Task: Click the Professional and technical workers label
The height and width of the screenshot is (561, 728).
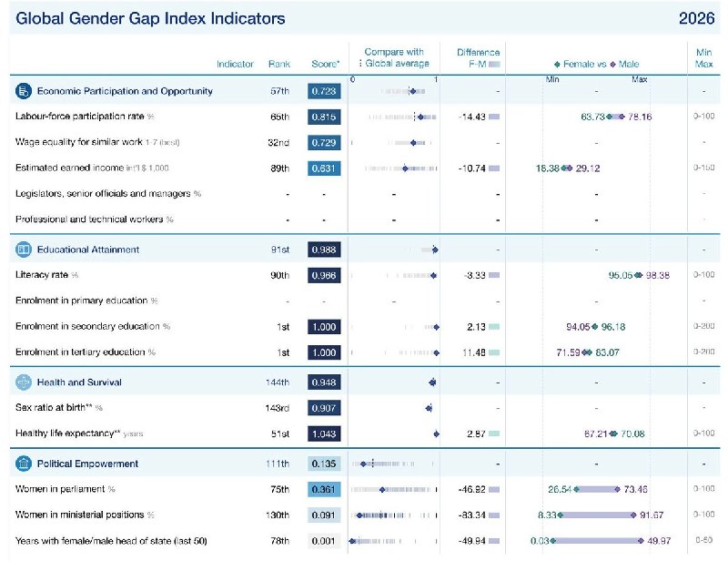Action: pyautogui.click(x=95, y=219)
